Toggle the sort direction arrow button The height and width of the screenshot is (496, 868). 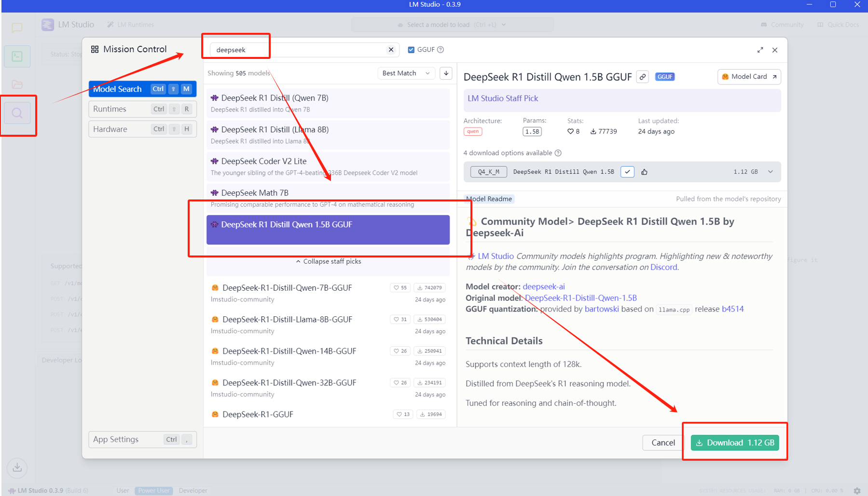click(x=446, y=73)
